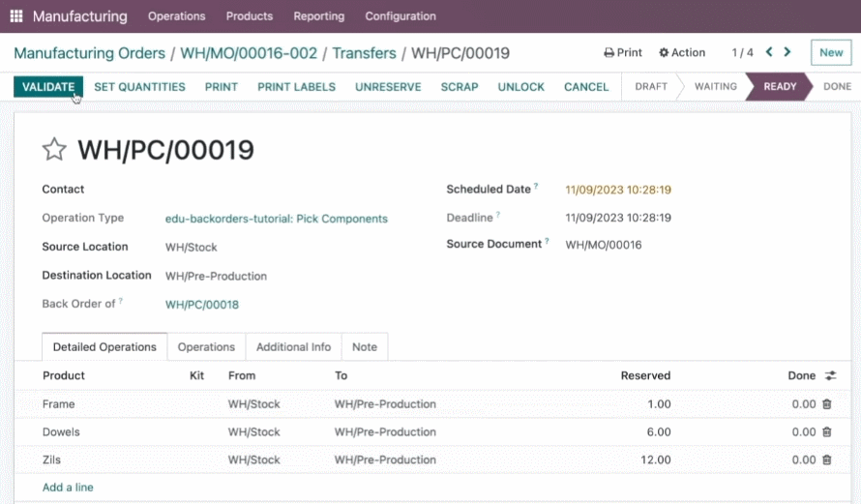Click Deadline date value

618,218
